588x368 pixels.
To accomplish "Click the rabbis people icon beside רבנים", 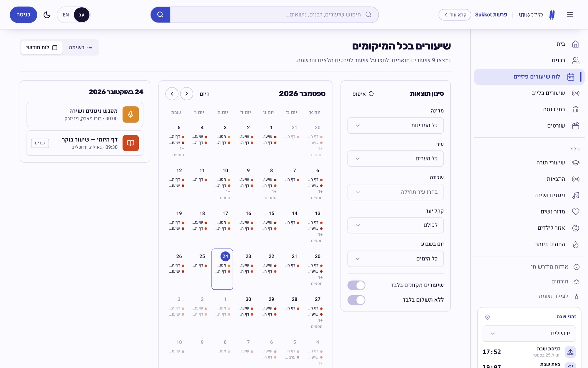I will pos(575,60).
